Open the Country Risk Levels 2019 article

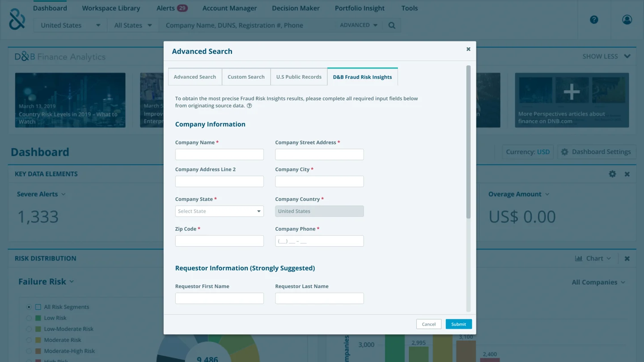(x=70, y=100)
